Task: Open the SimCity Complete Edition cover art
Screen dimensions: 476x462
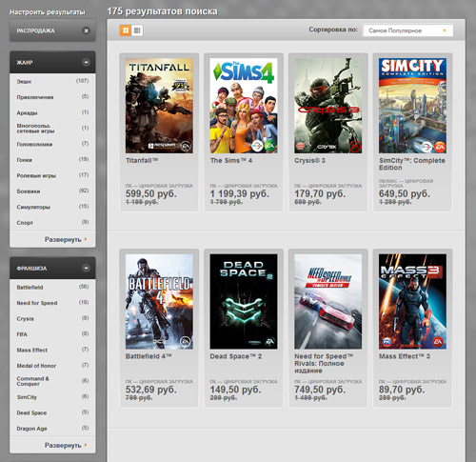Action: click(412, 106)
